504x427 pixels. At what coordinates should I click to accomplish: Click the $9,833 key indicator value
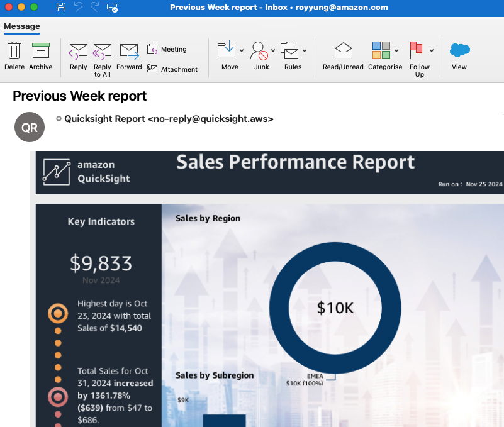(101, 263)
